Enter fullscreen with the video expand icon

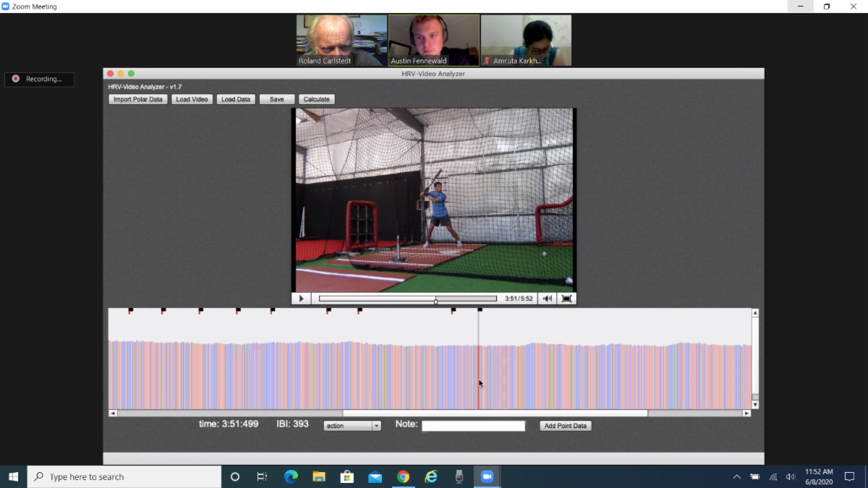(x=566, y=299)
